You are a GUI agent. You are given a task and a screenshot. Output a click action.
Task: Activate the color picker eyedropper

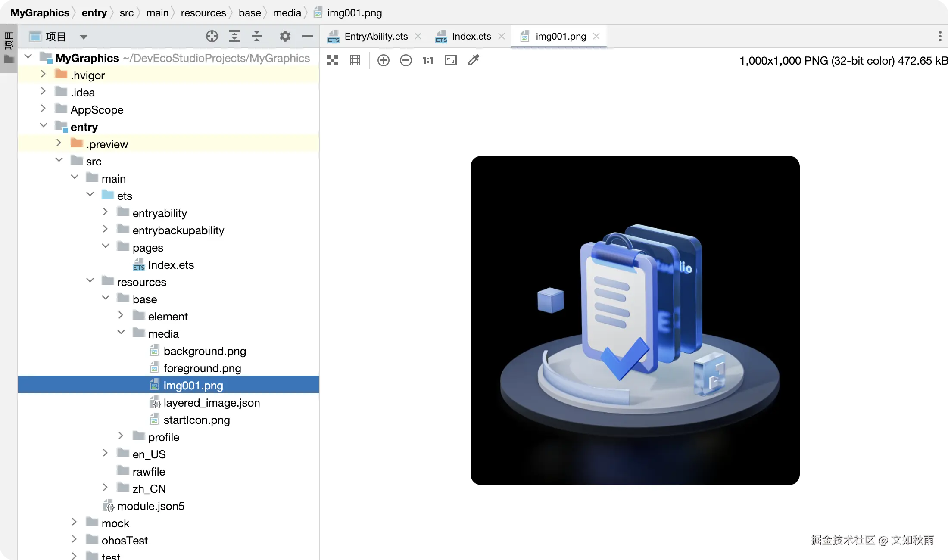click(x=473, y=60)
